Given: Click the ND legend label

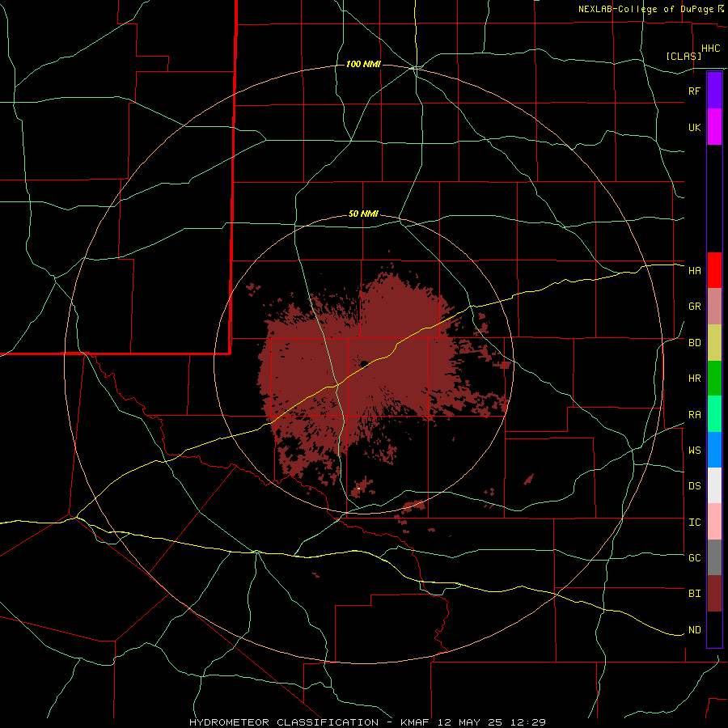Looking at the screenshot, I should click(694, 630).
